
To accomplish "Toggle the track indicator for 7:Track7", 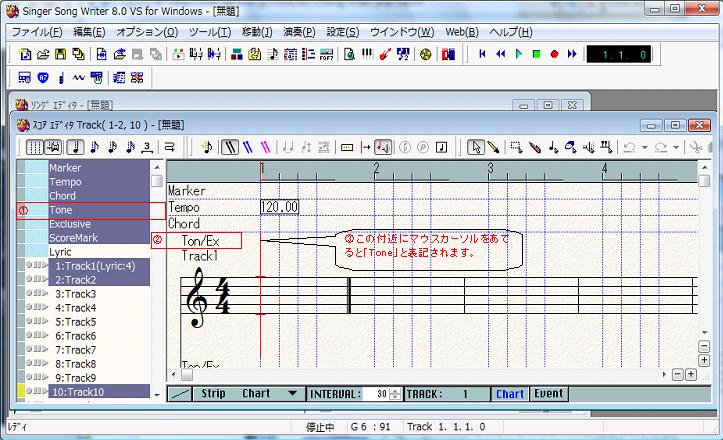I will coord(37,349).
